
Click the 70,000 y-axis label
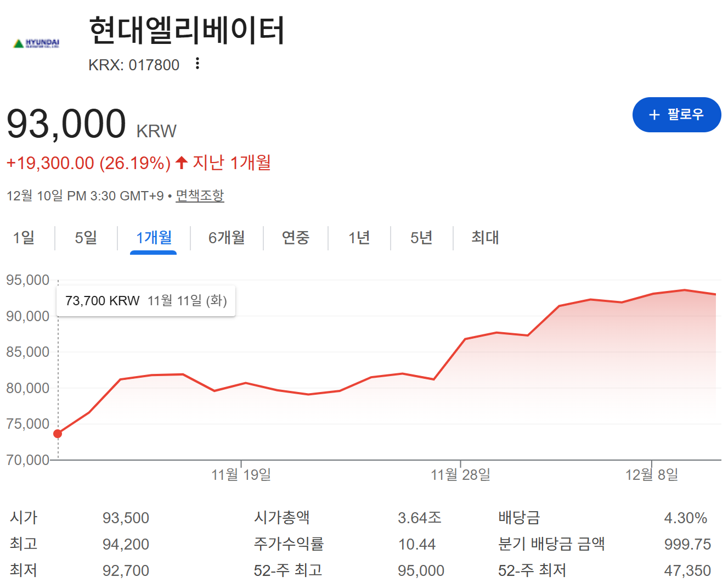point(28,460)
